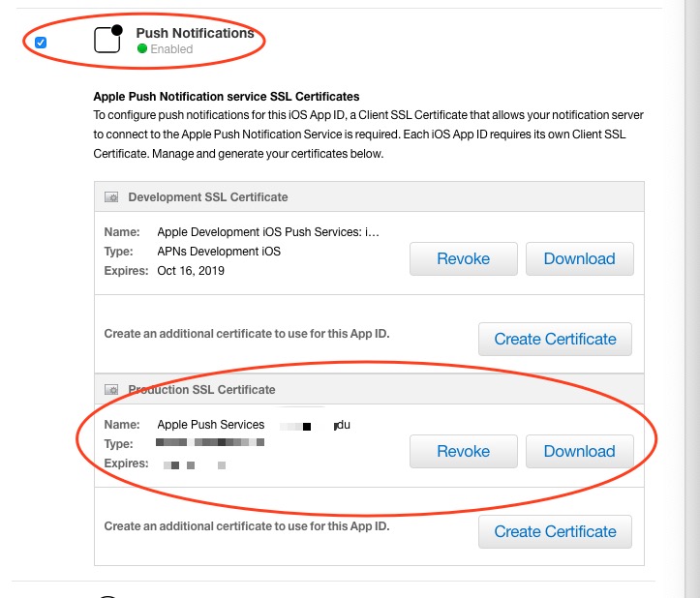Uncheck the Push Notifications checkbox
The width and height of the screenshot is (700, 598).
pyautogui.click(x=41, y=43)
